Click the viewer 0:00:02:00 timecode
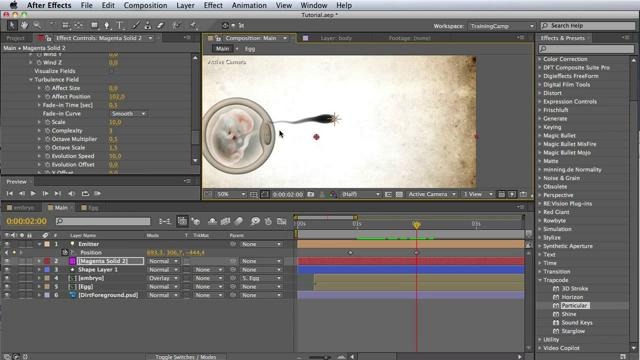The width and height of the screenshot is (640, 360). coord(288,194)
